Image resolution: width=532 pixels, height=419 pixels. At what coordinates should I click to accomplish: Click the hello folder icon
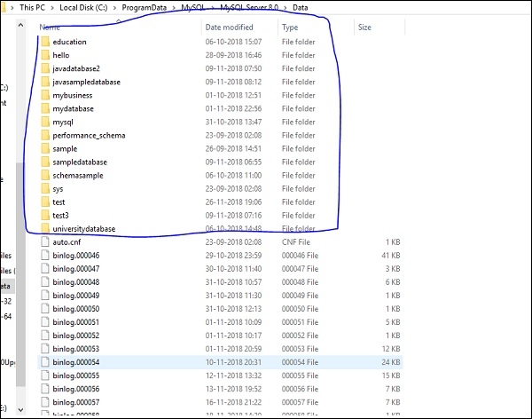pos(45,55)
